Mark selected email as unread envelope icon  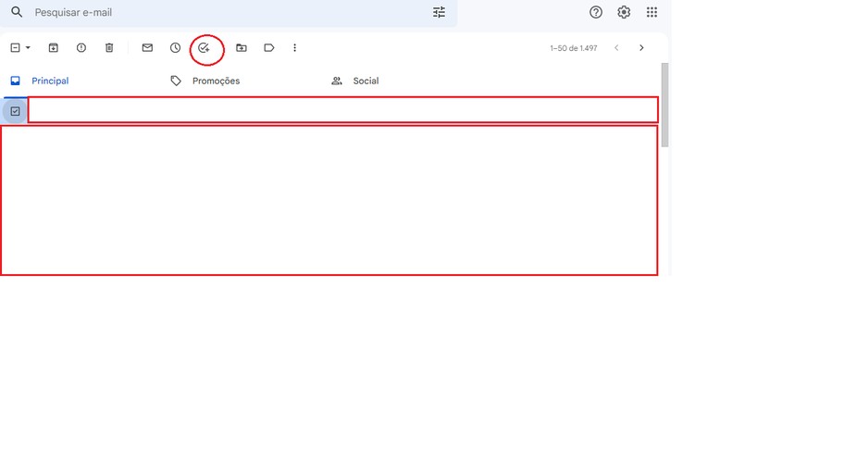(147, 48)
